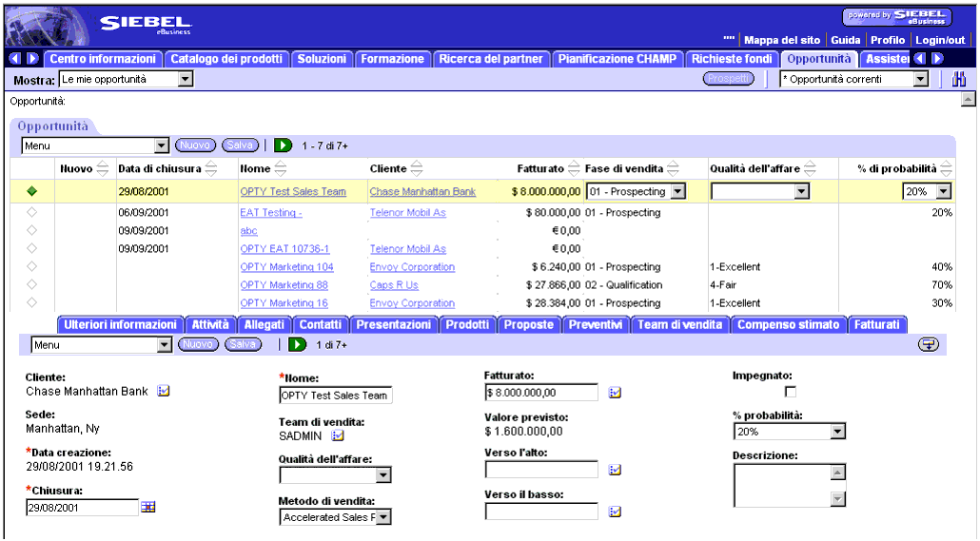Select the row diamond for OPTY Marketing 88
The height and width of the screenshot is (541, 980).
click(x=32, y=285)
